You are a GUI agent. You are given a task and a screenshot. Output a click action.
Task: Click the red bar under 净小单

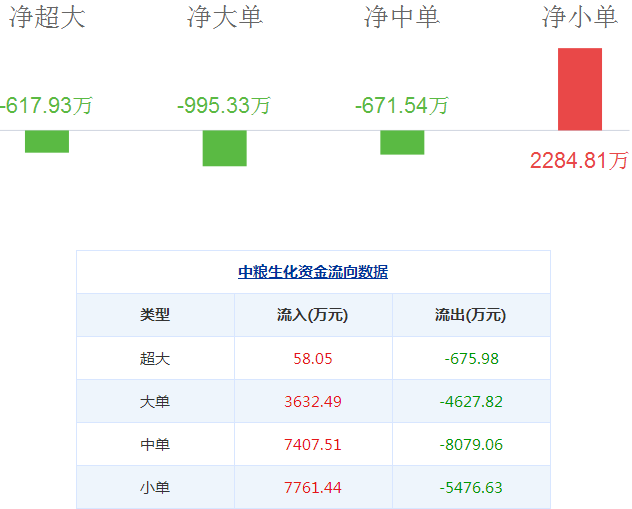tap(580, 89)
